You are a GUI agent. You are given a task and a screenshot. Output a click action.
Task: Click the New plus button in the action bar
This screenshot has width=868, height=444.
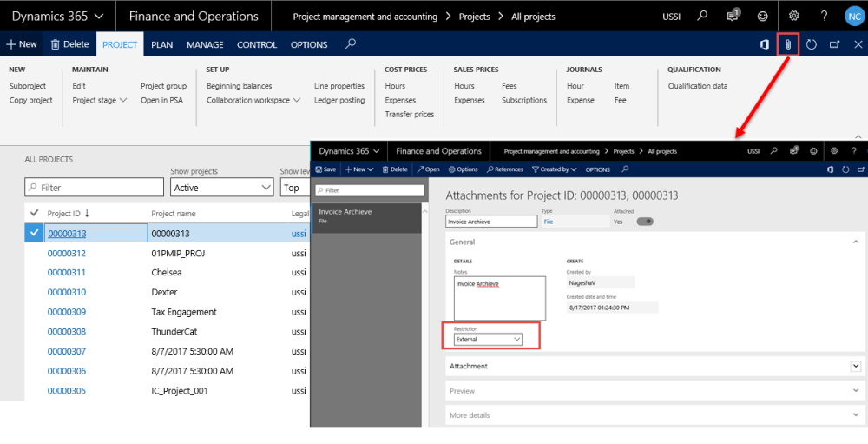pos(22,44)
